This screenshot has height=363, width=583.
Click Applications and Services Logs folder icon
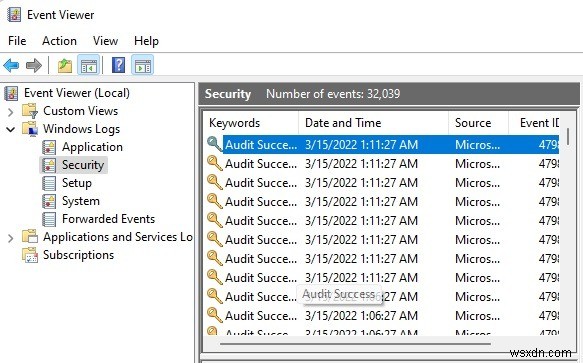click(30, 237)
